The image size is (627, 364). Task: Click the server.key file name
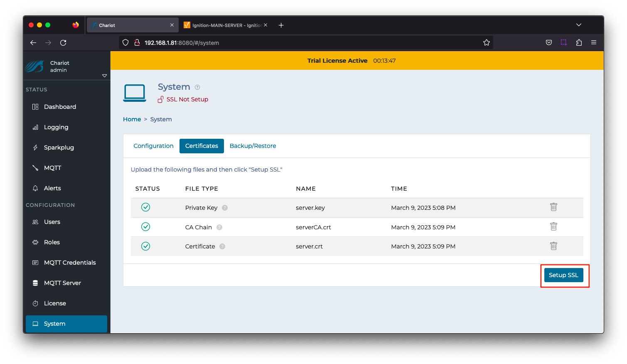coord(310,208)
